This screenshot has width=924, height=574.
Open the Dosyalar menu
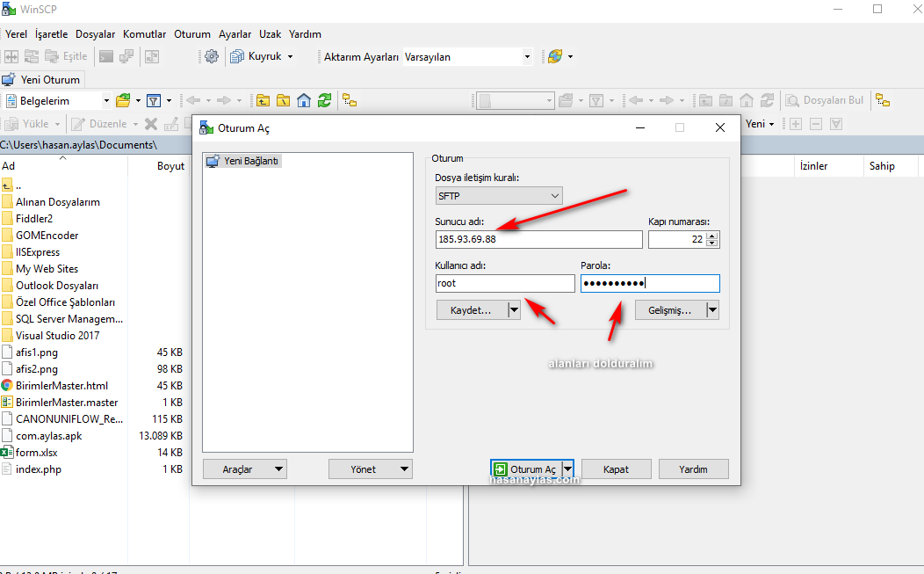[x=95, y=34]
